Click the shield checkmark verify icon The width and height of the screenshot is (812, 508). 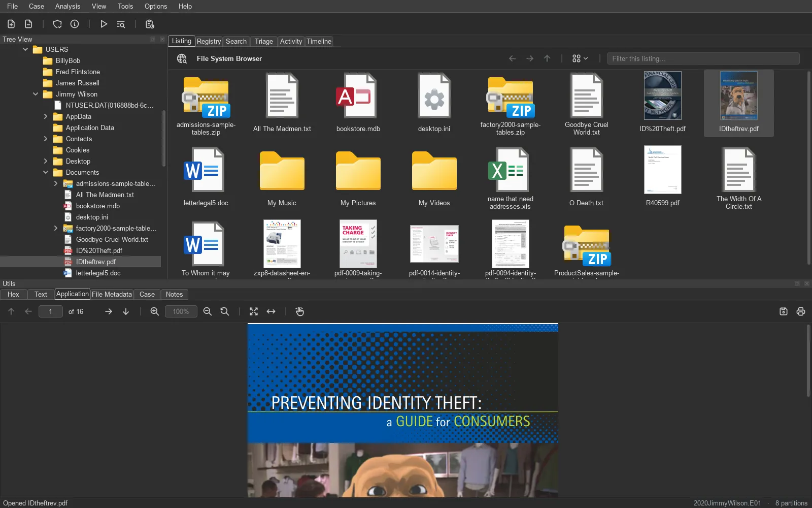(x=57, y=24)
